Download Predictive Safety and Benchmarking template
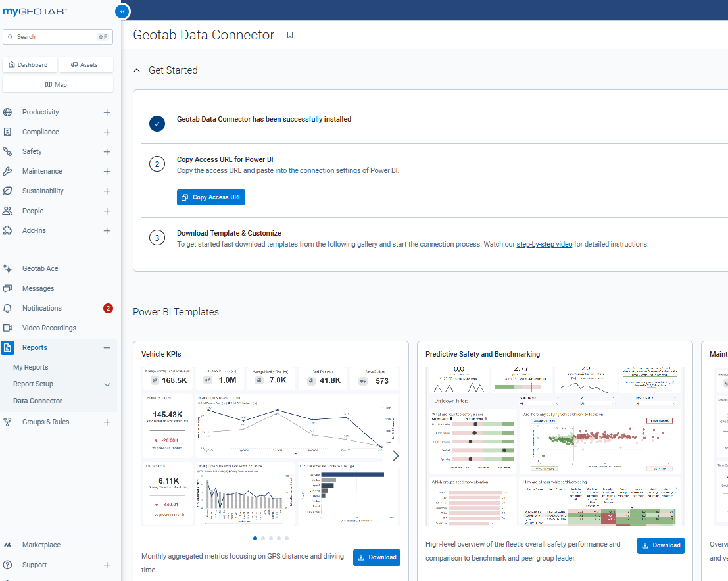This screenshot has width=728, height=581. 661,545
